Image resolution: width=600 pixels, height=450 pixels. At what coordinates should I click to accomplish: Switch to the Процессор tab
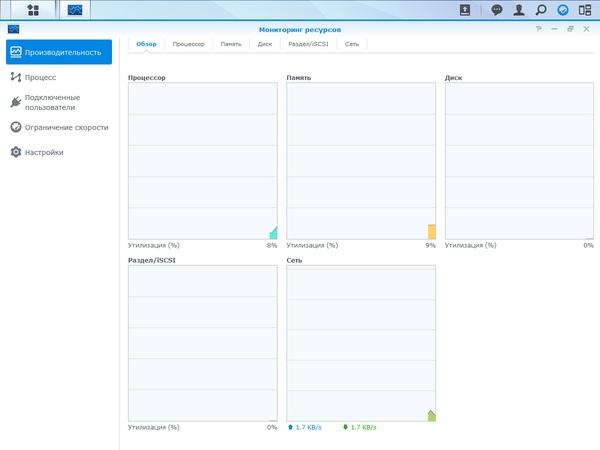[189, 44]
